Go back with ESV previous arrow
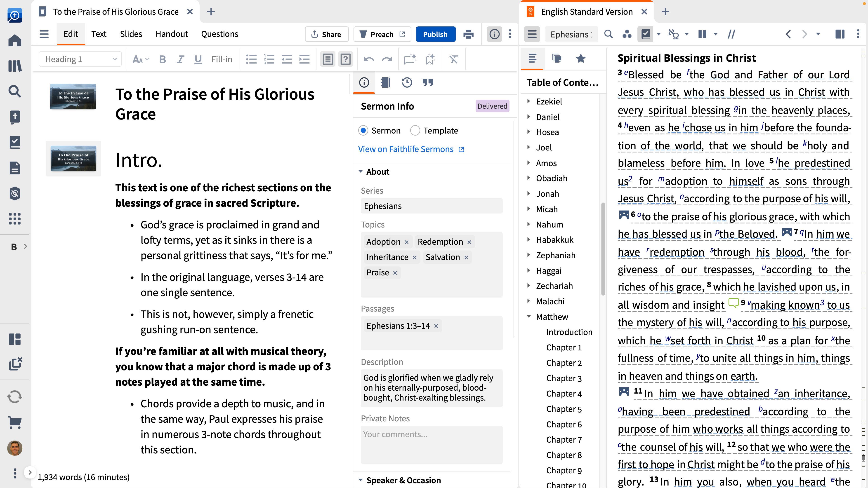Image resolution: width=868 pixels, height=488 pixels. tap(788, 34)
